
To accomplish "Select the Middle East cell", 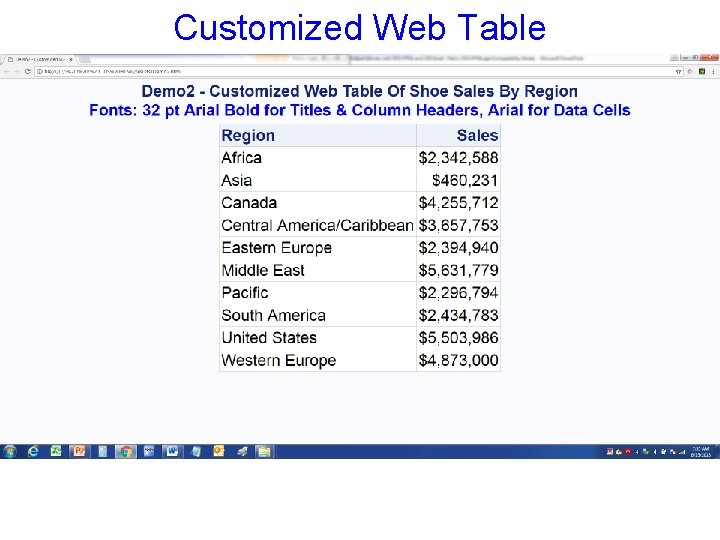I will pyautogui.click(x=318, y=270).
